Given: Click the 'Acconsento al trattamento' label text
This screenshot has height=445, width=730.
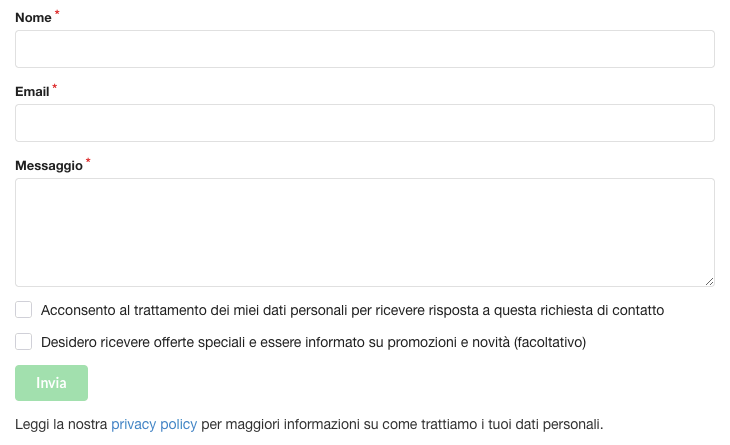Looking at the screenshot, I should point(130,311).
